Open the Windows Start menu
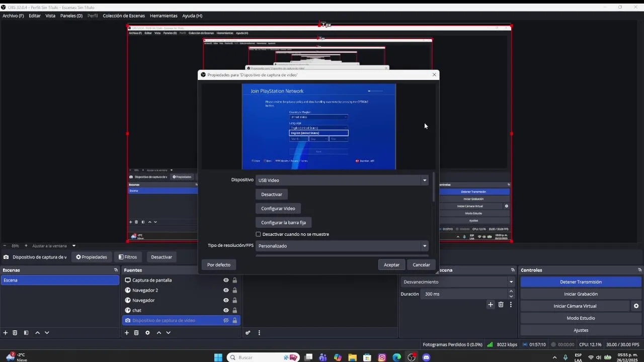 click(x=218, y=357)
